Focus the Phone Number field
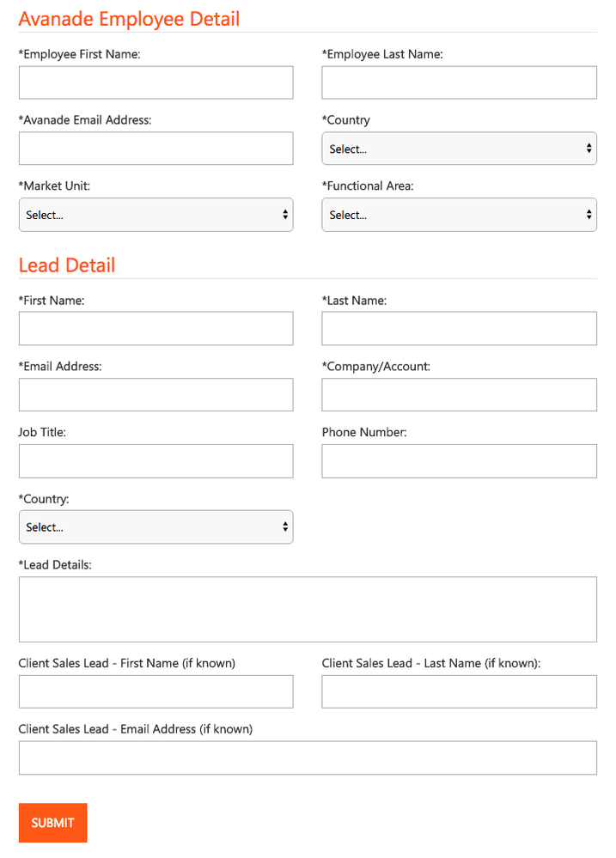The image size is (616, 858). [459, 460]
